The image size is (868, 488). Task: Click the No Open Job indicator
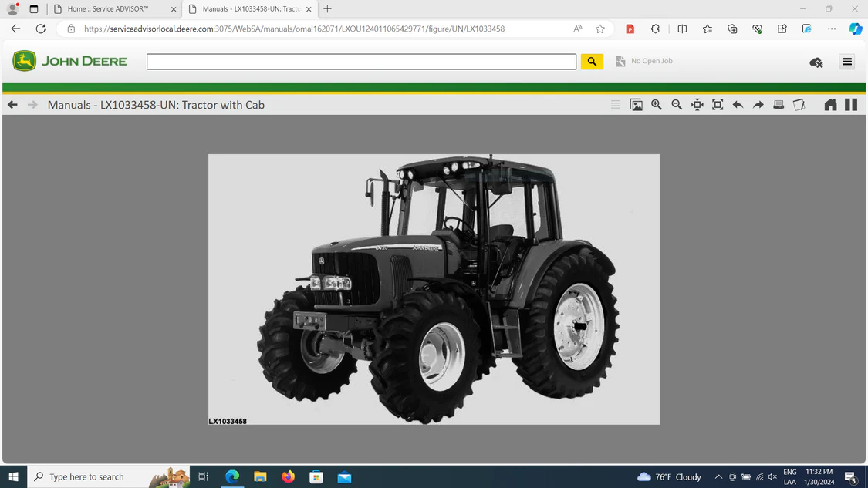tap(644, 61)
